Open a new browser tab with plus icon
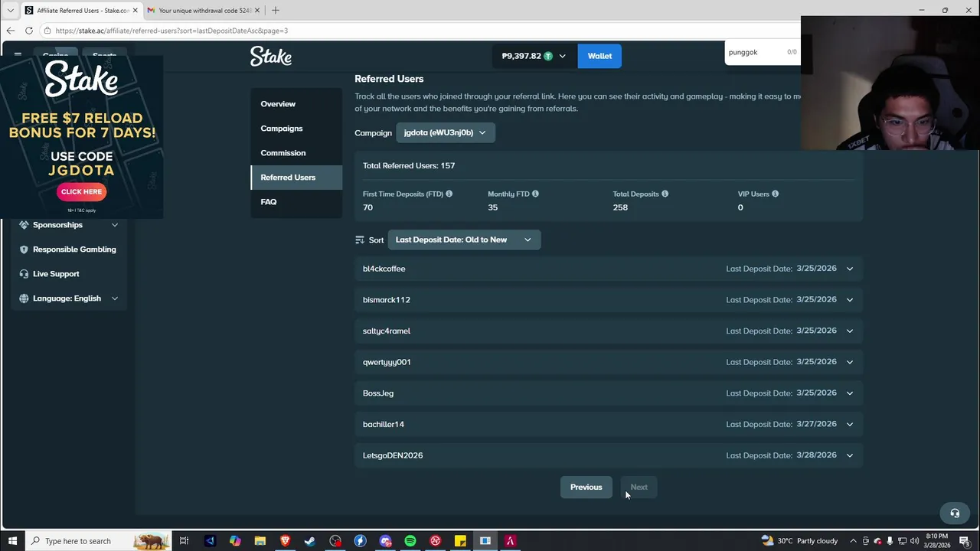980x551 pixels. [276, 11]
